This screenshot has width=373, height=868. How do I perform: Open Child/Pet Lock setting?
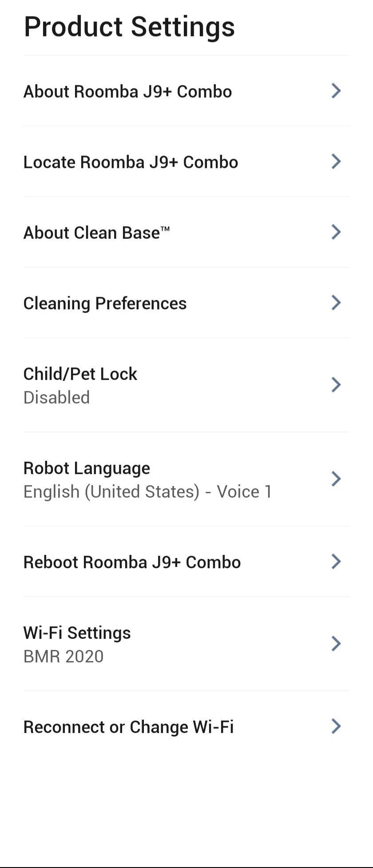tap(80, 374)
